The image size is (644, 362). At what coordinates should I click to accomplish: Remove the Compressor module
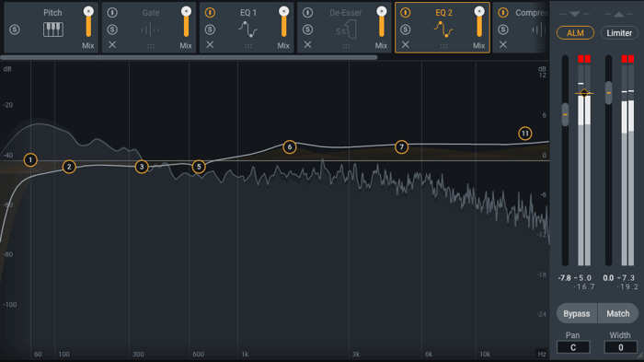[503, 44]
